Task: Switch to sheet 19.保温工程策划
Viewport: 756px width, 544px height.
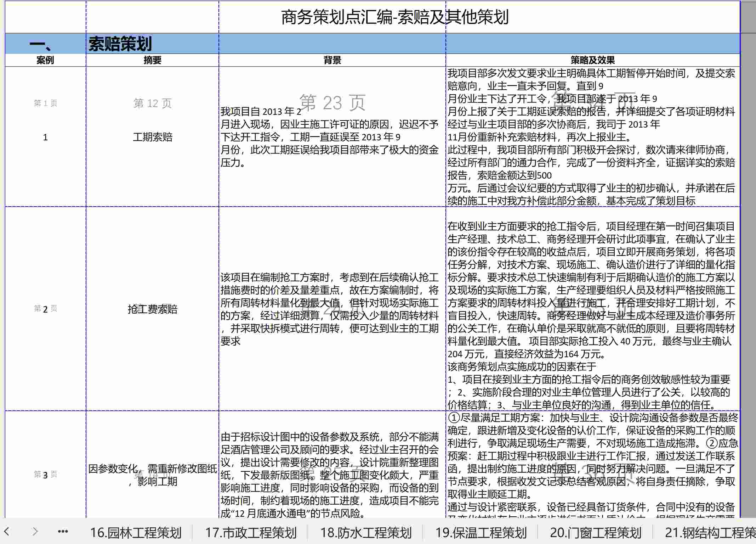Action: coord(481,532)
